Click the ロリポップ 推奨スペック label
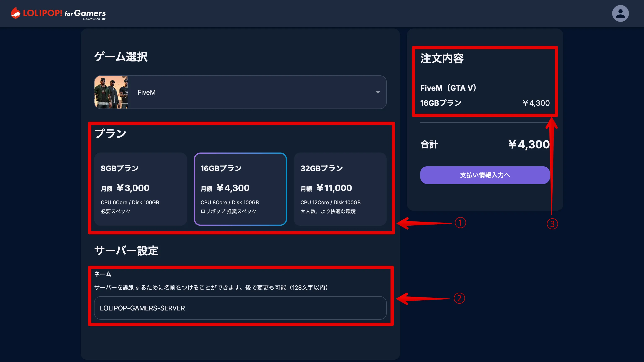644x362 pixels. [x=229, y=212]
